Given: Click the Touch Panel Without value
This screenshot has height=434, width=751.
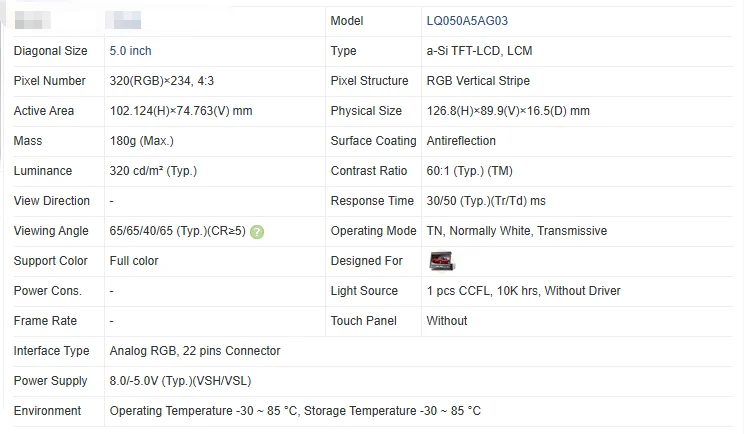Looking at the screenshot, I should tap(447, 321).
